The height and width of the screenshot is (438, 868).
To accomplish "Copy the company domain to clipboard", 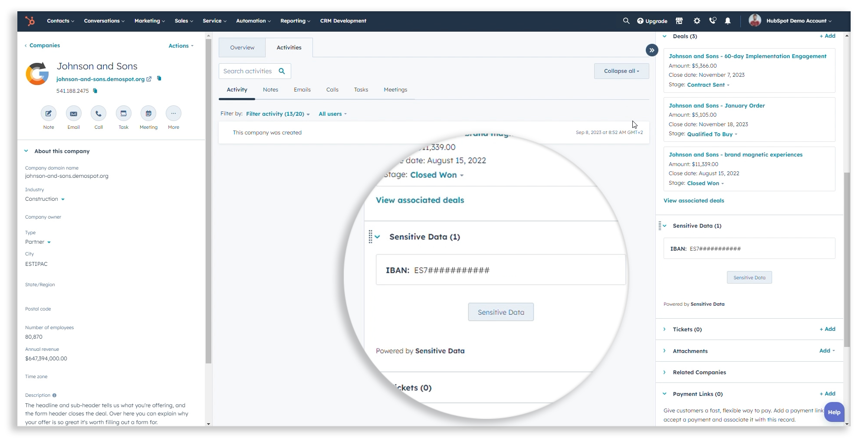I will click(159, 78).
